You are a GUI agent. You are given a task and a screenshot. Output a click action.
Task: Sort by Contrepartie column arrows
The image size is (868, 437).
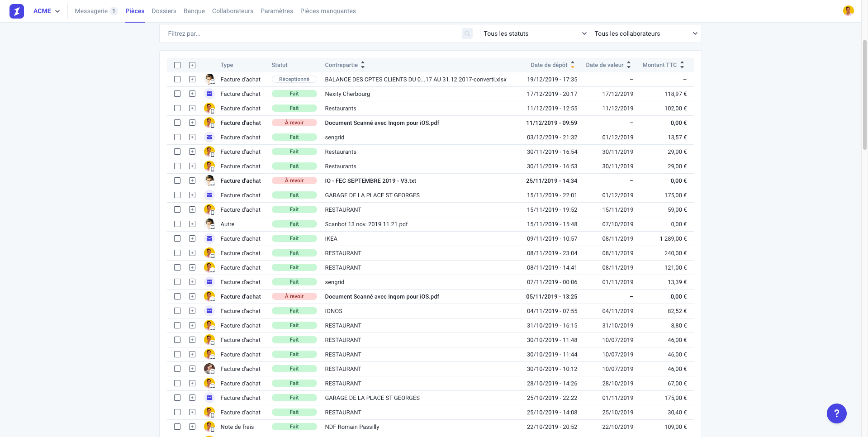point(363,65)
